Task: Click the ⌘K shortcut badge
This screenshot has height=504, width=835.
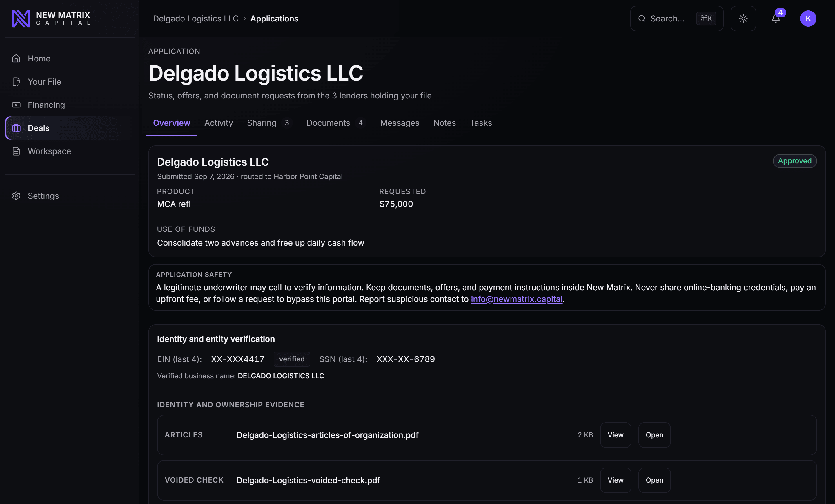Action: pyautogui.click(x=706, y=18)
